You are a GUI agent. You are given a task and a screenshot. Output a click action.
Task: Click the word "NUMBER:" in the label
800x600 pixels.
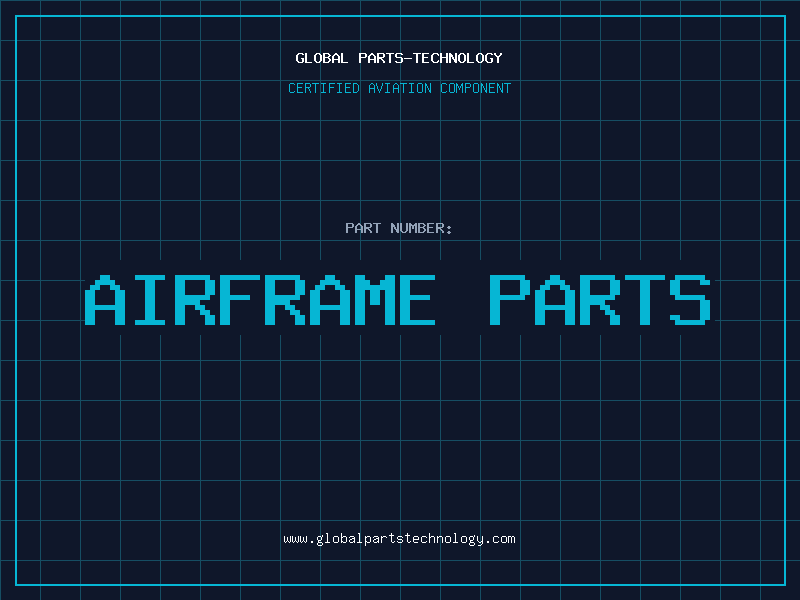pyautogui.click(x=421, y=228)
